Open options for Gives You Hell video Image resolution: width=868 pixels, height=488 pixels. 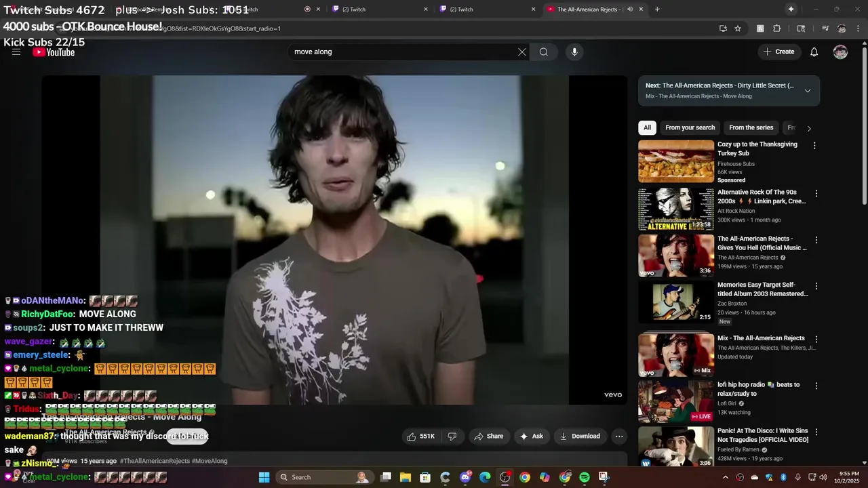pyautogui.click(x=816, y=240)
